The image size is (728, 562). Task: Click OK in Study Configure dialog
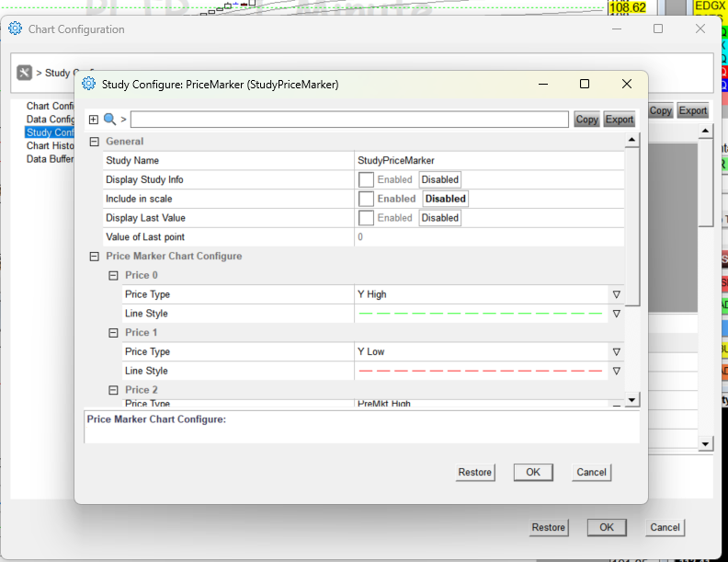pos(533,473)
